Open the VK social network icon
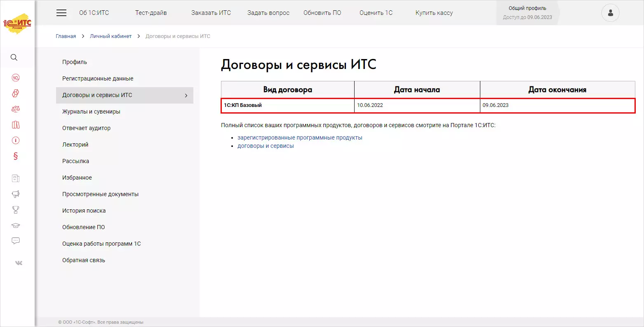The height and width of the screenshot is (327, 644). 19,263
